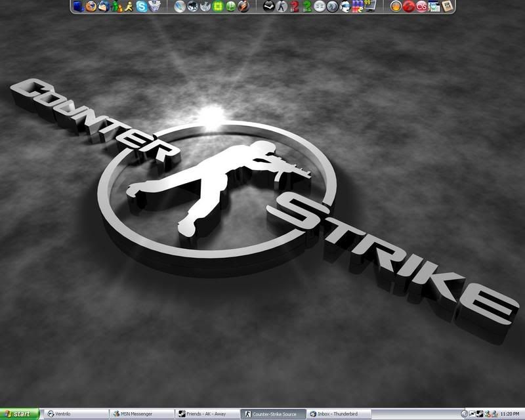
Task: Switch to Counter-Strike Source taskbar button
Action: [273, 414]
